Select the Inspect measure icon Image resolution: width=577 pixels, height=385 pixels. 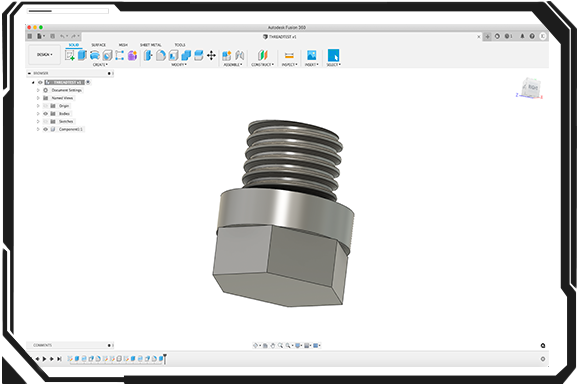pos(289,56)
